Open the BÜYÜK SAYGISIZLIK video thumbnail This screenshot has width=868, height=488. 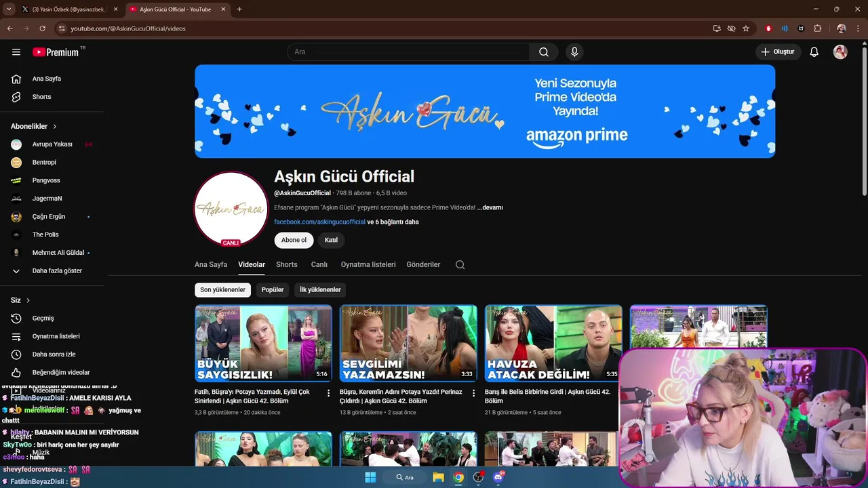(x=263, y=344)
